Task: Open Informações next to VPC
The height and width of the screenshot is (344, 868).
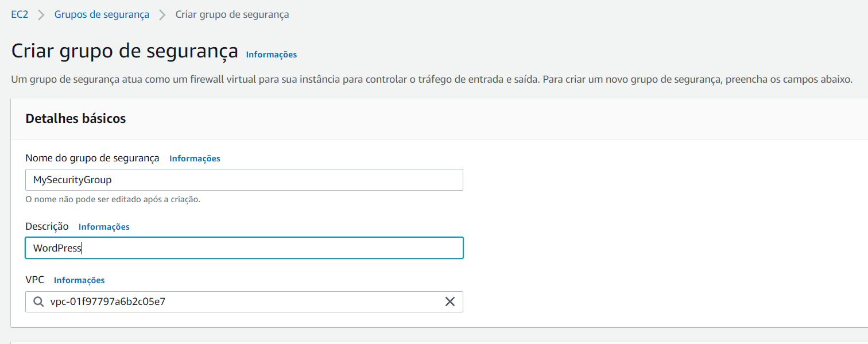Action: [79, 280]
